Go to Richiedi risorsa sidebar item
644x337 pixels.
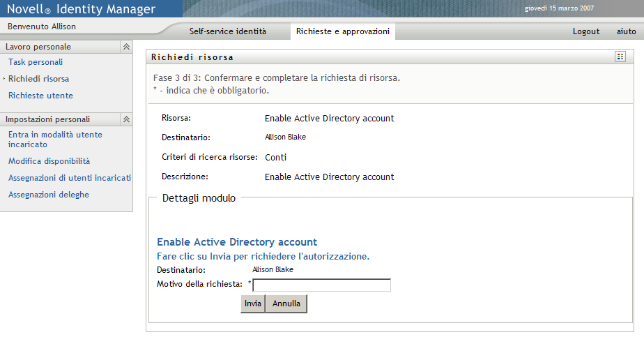point(38,79)
